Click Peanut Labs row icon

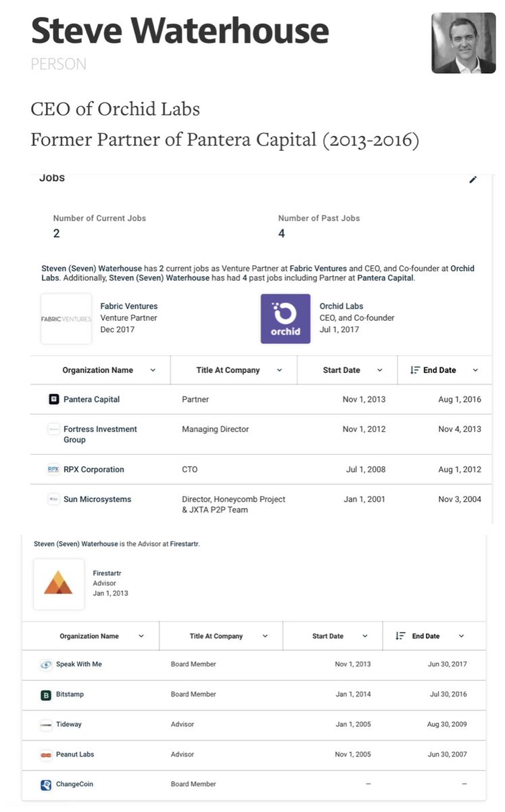coord(46,754)
